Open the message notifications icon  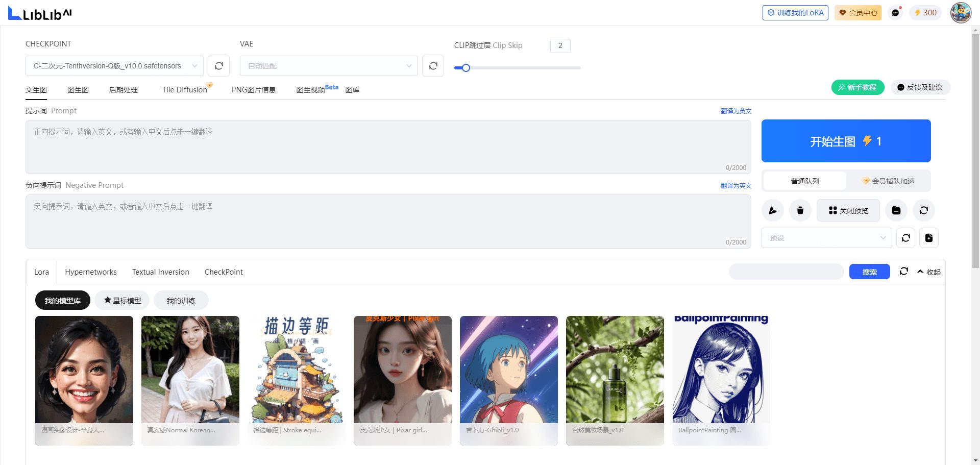895,13
